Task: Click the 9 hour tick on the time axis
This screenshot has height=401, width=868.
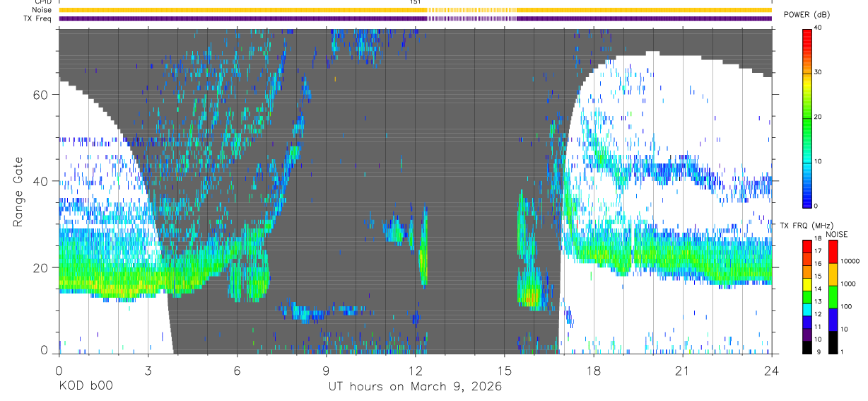Action: point(327,370)
